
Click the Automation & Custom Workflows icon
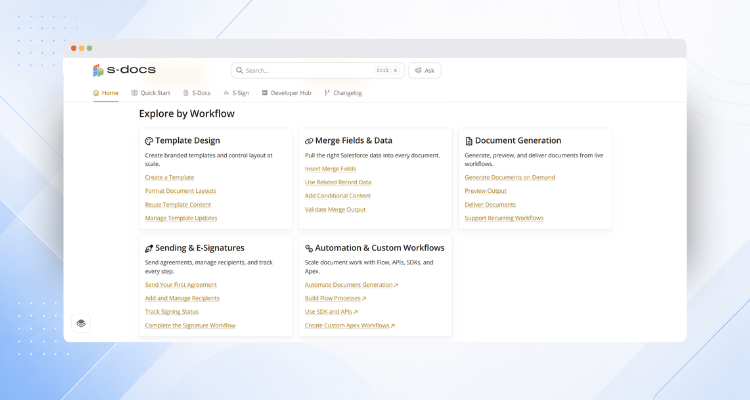309,248
